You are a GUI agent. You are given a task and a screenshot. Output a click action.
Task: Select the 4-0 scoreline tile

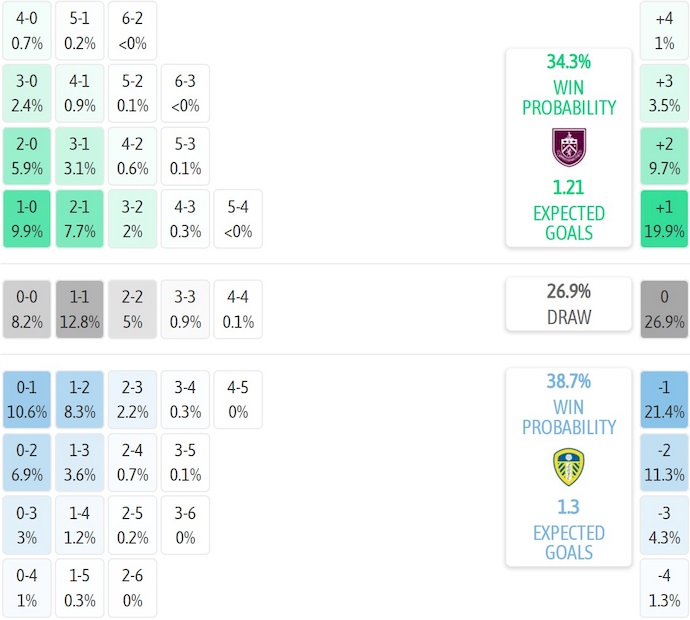pos(28,30)
